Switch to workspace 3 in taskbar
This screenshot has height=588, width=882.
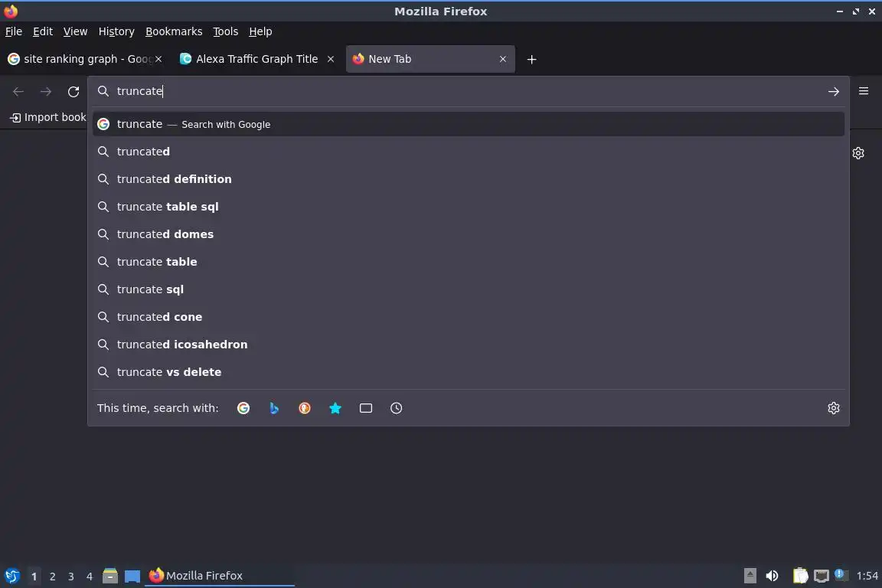[x=71, y=577]
